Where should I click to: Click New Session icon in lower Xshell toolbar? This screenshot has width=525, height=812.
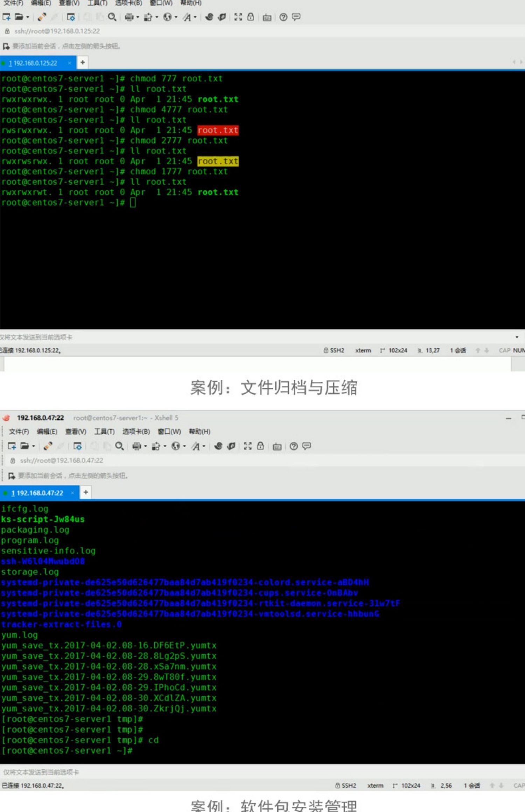pyautogui.click(x=12, y=446)
